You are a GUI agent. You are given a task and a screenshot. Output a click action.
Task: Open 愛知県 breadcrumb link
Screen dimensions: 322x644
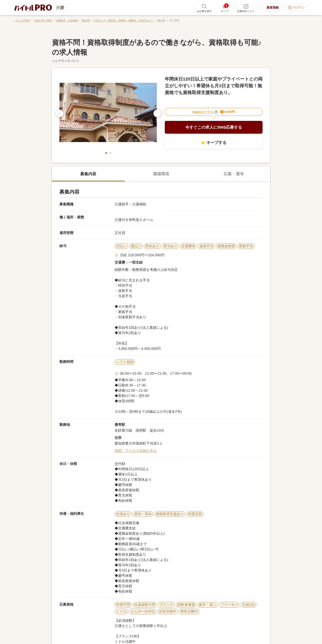[x=86, y=21]
